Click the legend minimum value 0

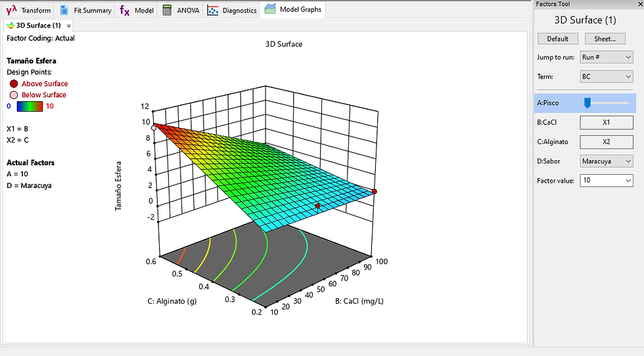pyautogui.click(x=9, y=106)
